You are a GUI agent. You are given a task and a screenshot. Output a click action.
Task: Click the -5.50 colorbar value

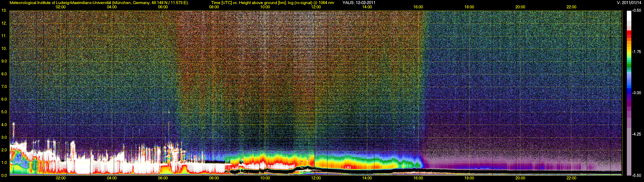636,176
